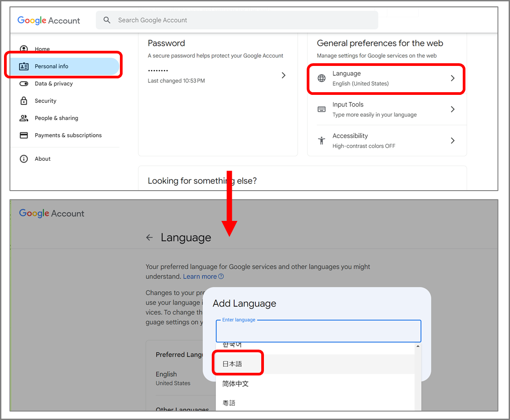The width and height of the screenshot is (510, 420).
Task: Open Security section in sidebar
Action: 45,101
